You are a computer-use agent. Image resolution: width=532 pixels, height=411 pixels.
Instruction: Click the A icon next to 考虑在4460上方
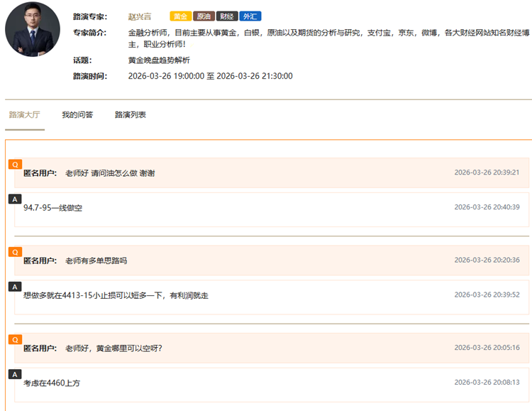click(15, 374)
